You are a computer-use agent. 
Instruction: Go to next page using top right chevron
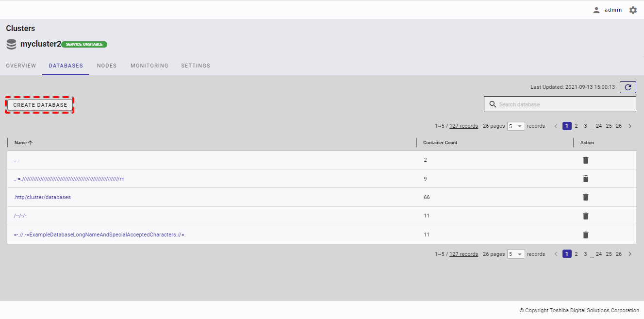click(630, 126)
